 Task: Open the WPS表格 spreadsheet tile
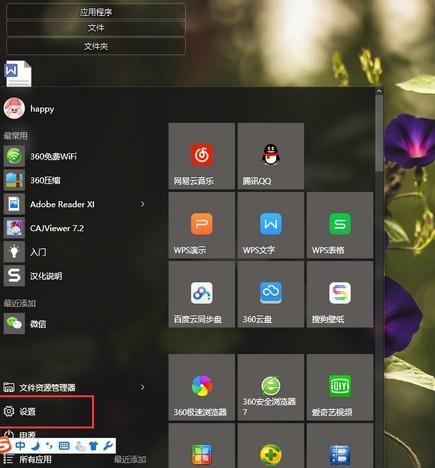(340, 225)
